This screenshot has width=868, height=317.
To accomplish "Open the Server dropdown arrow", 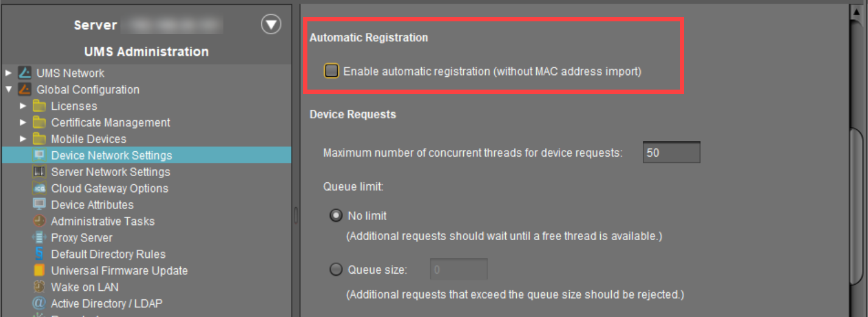I will coord(271,24).
